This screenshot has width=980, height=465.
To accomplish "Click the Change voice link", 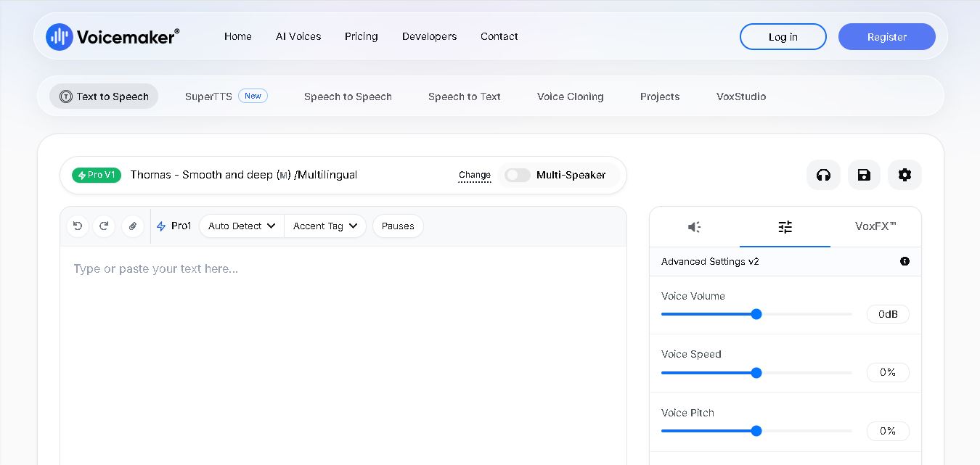I will (475, 175).
